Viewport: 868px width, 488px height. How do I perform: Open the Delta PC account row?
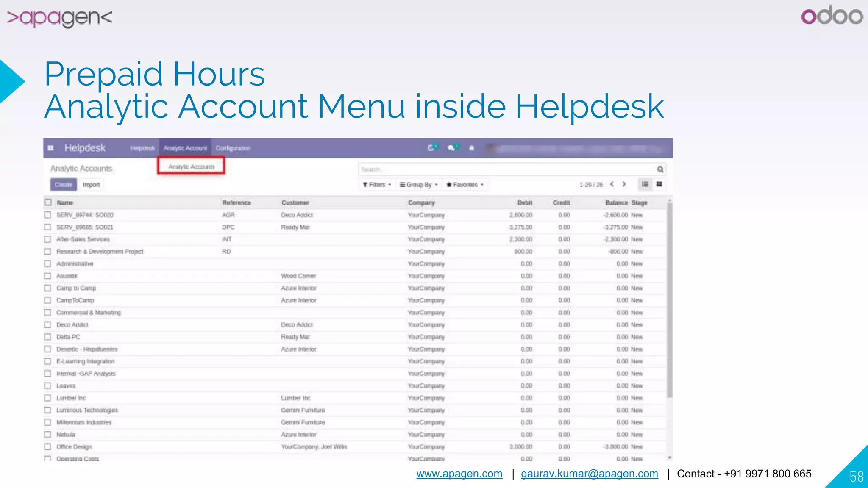(356, 337)
